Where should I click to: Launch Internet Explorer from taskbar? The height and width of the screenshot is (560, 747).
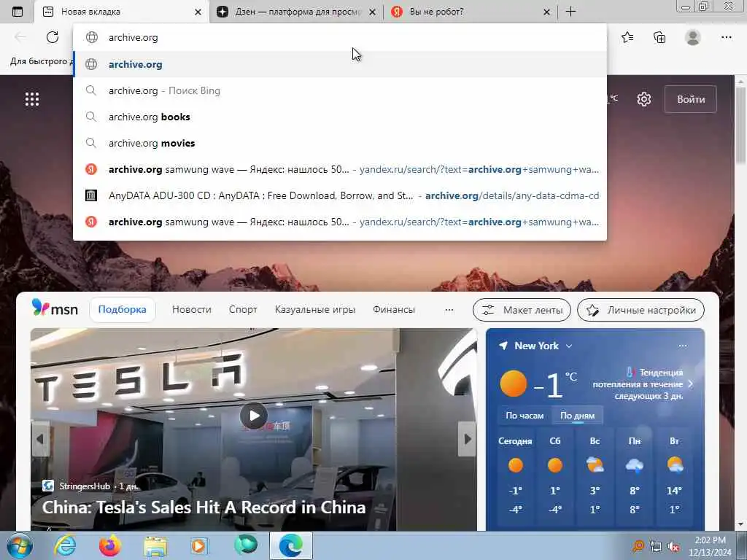pos(65,546)
